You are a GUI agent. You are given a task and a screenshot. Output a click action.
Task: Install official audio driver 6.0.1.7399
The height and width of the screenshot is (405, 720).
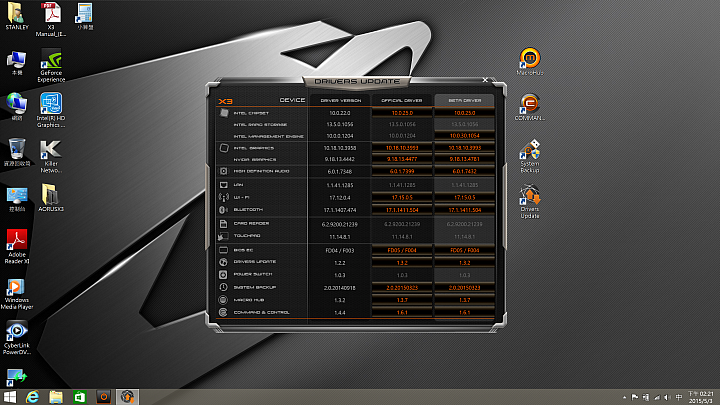[402, 171]
